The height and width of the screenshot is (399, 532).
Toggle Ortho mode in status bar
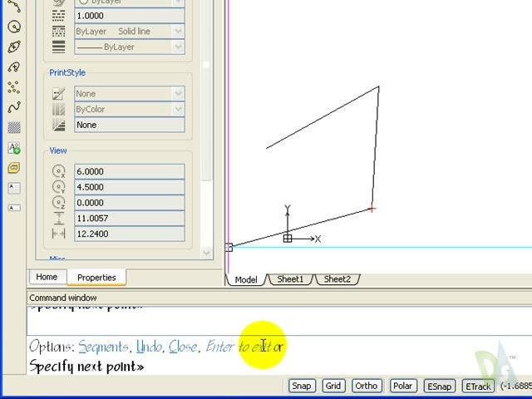click(367, 386)
